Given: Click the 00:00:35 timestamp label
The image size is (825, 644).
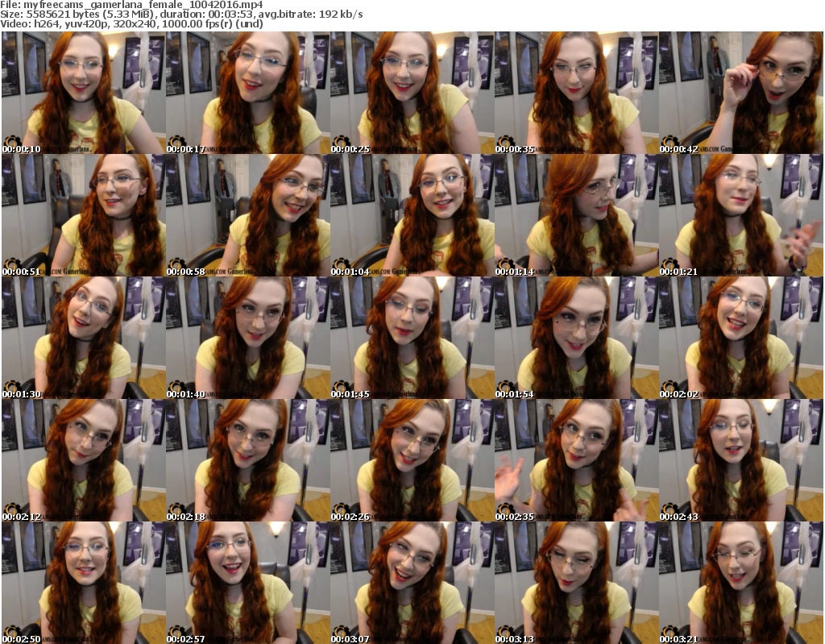Looking at the screenshot, I should (517, 149).
